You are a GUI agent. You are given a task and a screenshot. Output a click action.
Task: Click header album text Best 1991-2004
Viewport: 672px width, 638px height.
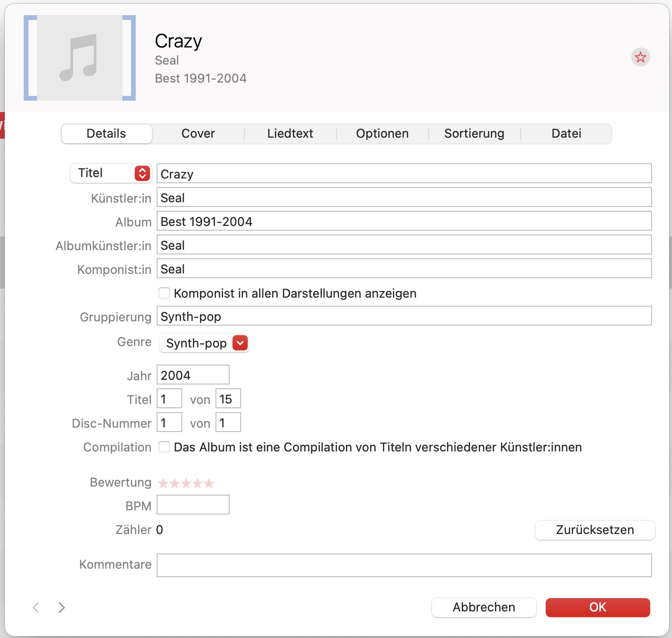coord(201,78)
